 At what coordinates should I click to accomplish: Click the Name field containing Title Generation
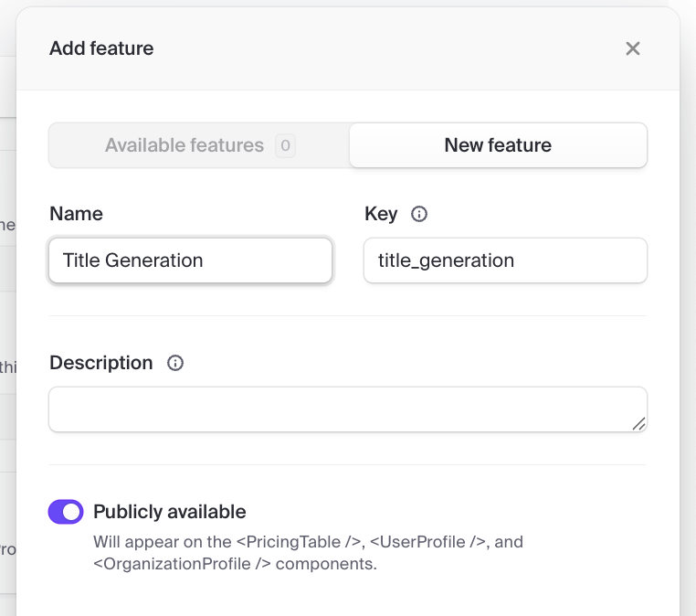(x=190, y=260)
